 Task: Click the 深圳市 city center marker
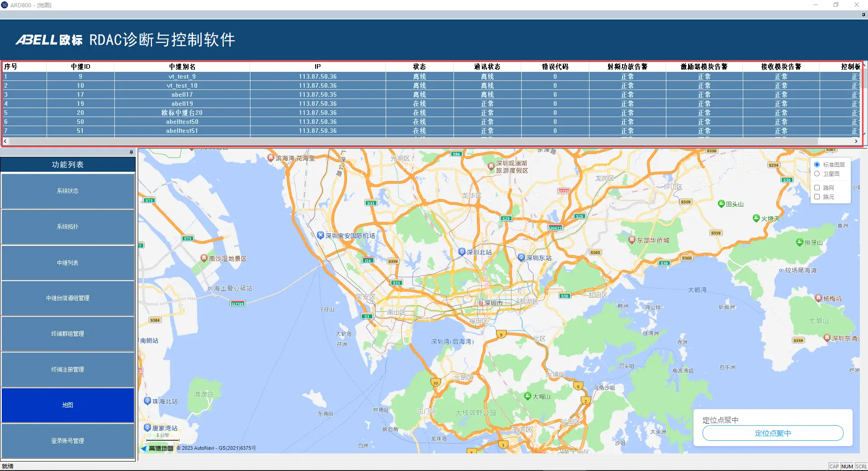pyautogui.click(x=481, y=303)
